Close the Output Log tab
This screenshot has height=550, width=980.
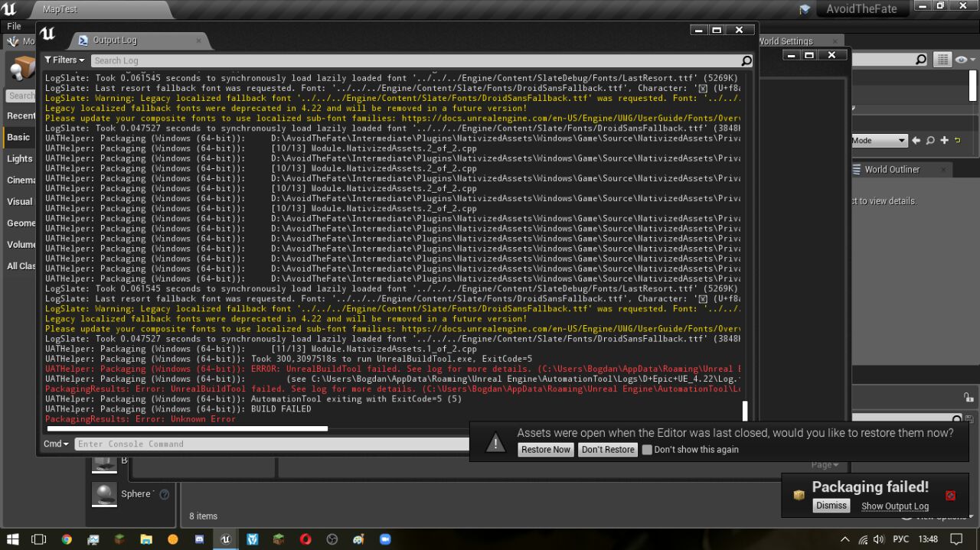point(198,41)
